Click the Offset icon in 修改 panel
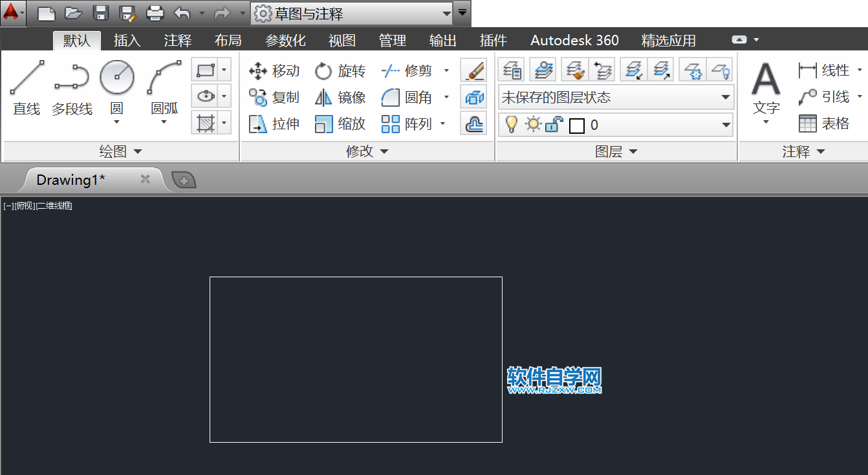The width and height of the screenshot is (868, 475). (473, 123)
